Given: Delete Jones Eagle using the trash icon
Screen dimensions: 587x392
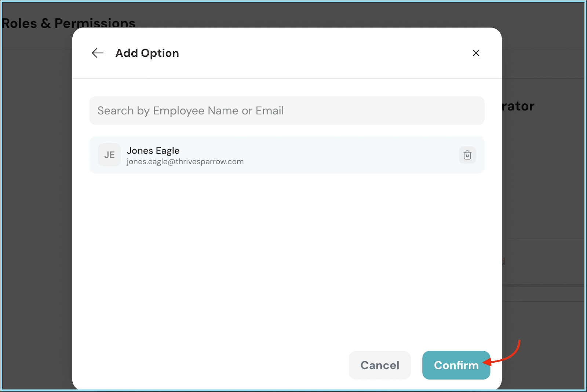Looking at the screenshot, I should click(467, 155).
